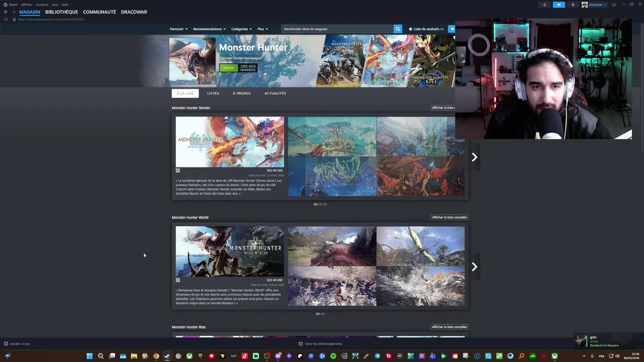644x362 pixels.
Task: Open the Monster Hunter Stories game capsule image
Action: click(229, 142)
